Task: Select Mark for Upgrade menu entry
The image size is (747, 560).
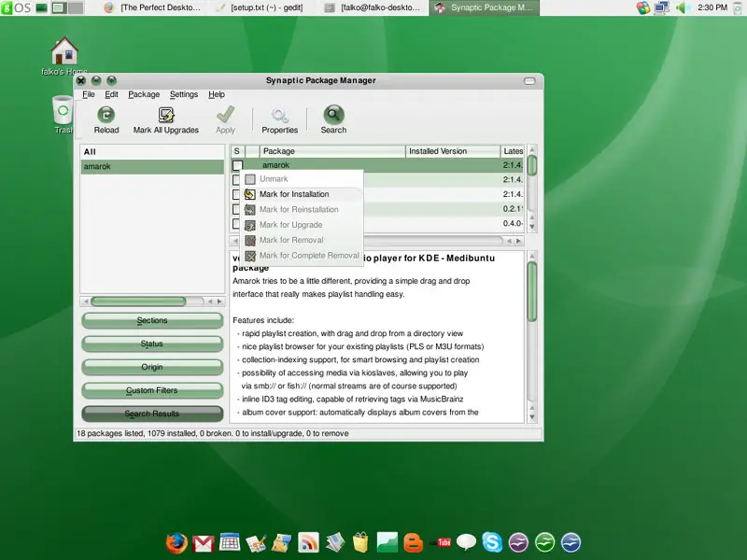Action: [x=302, y=225]
